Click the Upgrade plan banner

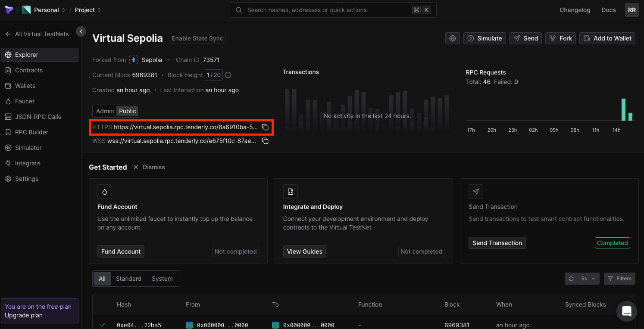(x=40, y=311)
